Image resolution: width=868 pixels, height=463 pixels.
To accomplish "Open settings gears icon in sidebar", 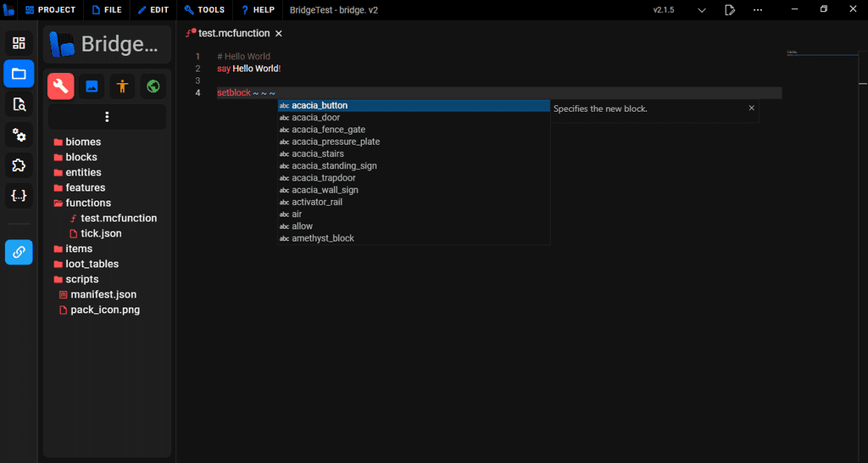I will [19, 135].
